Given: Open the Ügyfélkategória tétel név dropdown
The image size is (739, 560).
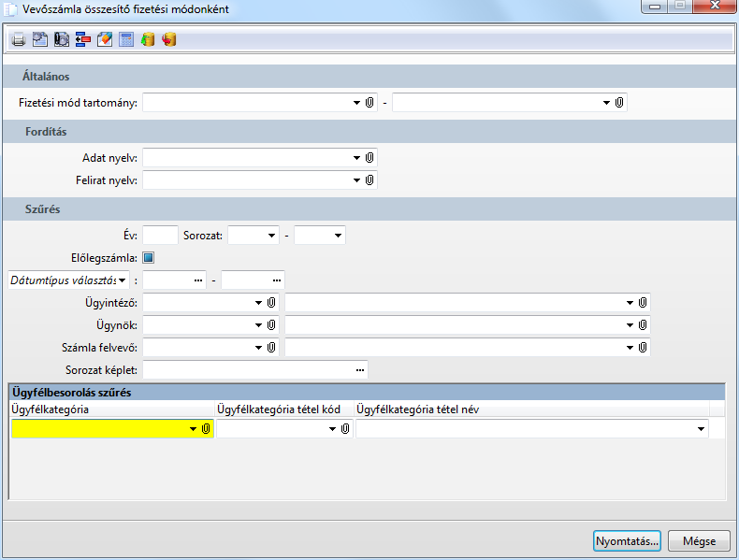Looking at the screenshot, I should (x=701, y=428).
